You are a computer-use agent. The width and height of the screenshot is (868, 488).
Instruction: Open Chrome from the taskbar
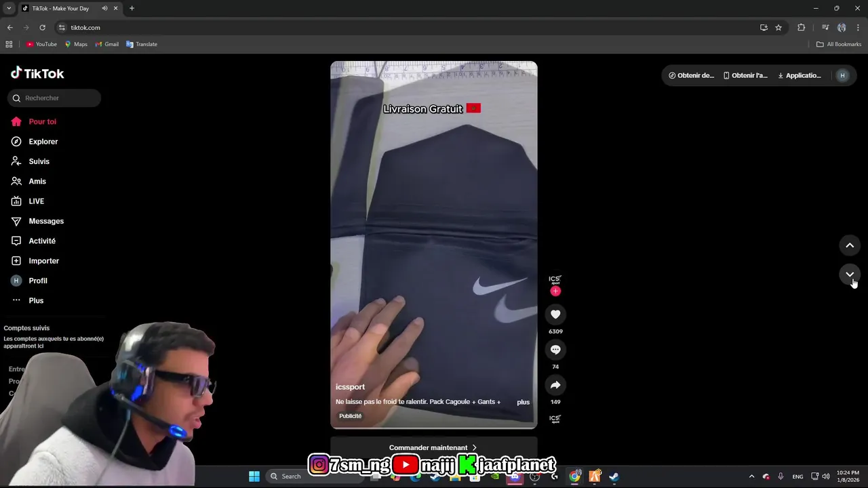tap(574, 476)
